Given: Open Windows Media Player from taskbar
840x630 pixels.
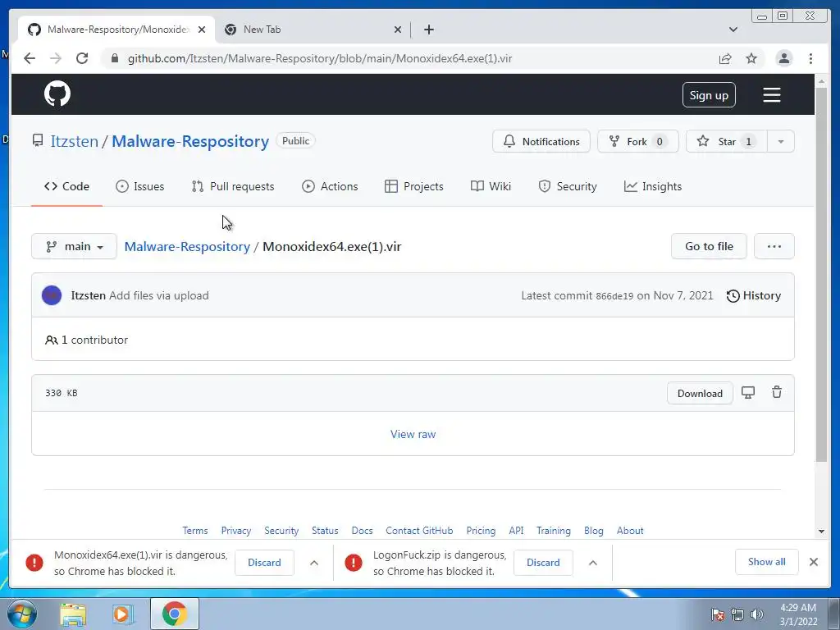Looking at the screenshot, I should [x=123, y=614].
